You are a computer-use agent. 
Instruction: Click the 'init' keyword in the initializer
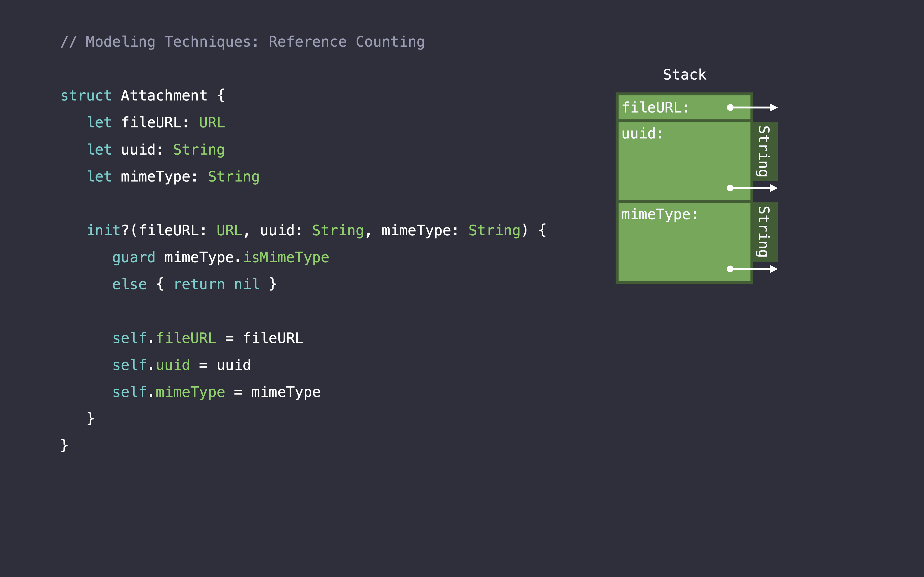pyautogui.click(x=104, y=231)
